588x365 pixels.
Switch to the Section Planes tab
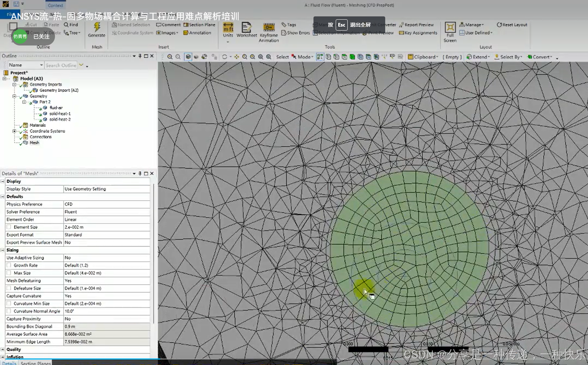click(x=36, y=363)
